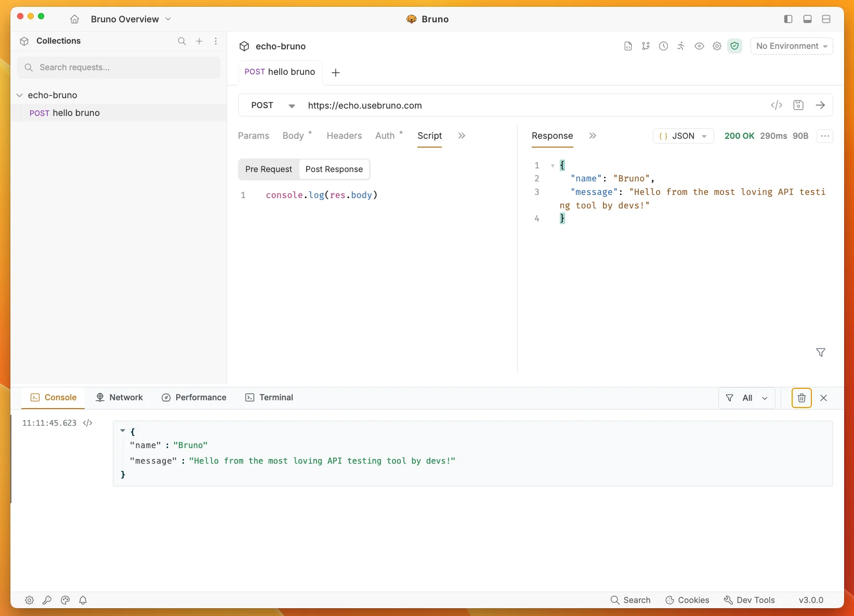
Task: Click the v3.0.0 version label
Action: (811, 600)
